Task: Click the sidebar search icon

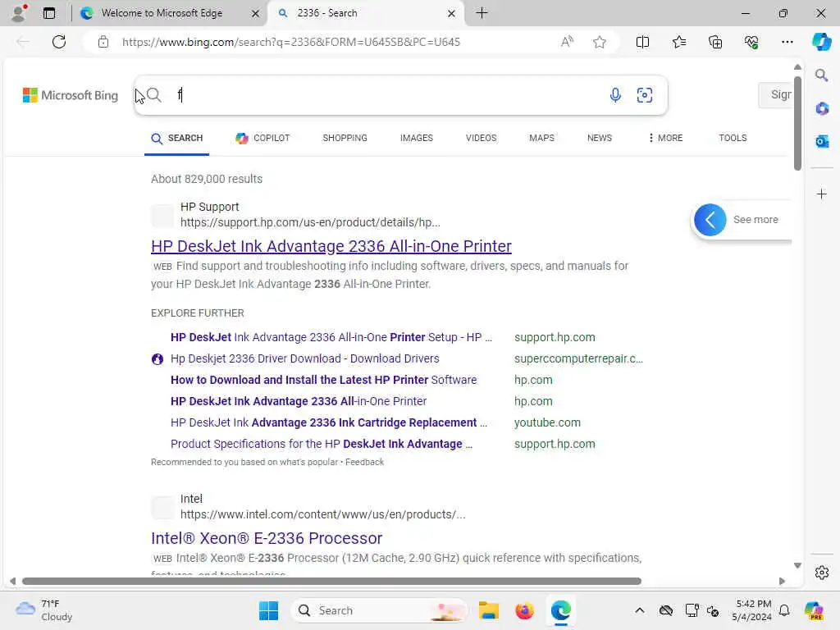Action: 822,75
